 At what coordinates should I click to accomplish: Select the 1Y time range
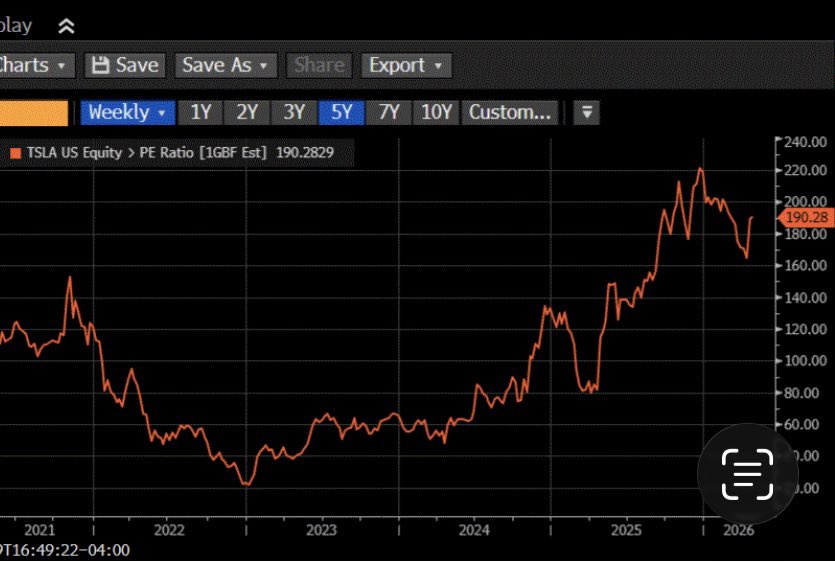[200, 112]
